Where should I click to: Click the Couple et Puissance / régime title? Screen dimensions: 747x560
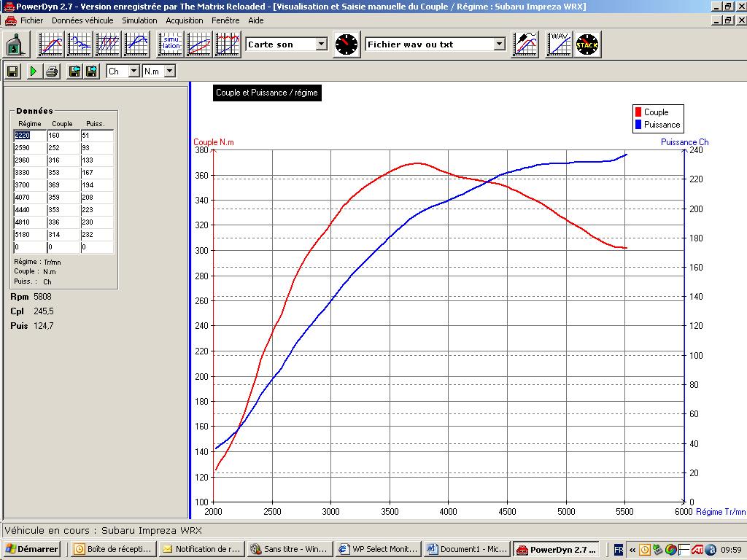(x=267, y=93)
